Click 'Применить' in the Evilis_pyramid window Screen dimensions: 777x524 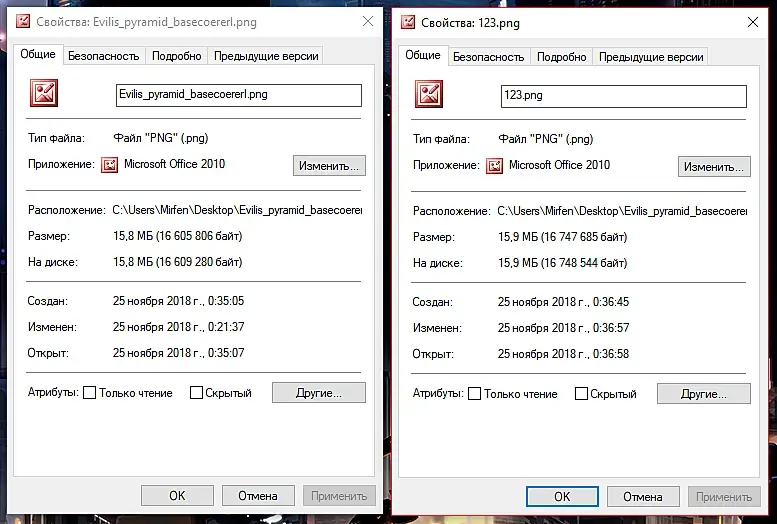click(x=339, y=496)
